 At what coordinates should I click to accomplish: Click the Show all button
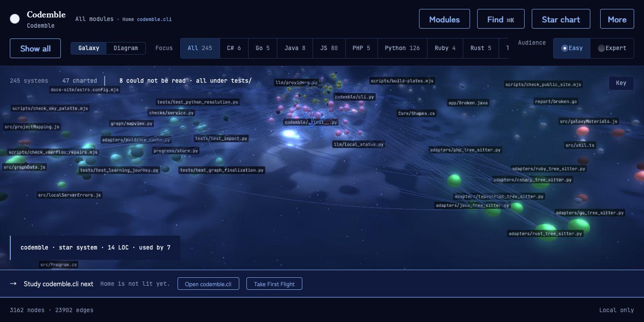click(35, 48)
